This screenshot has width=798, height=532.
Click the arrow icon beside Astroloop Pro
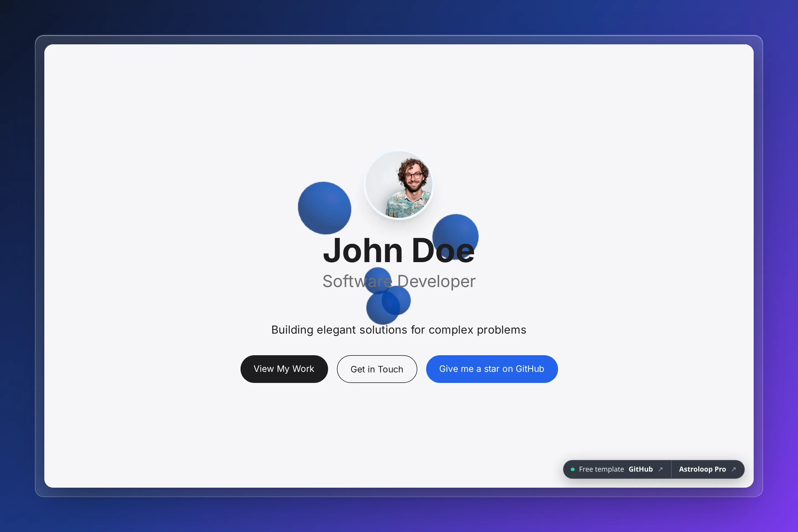[733, 469]
